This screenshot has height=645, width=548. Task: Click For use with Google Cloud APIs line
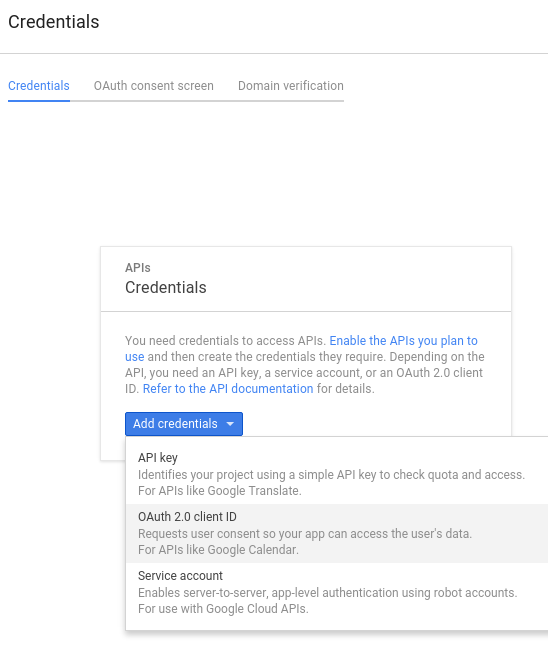(x=223, y=609)
